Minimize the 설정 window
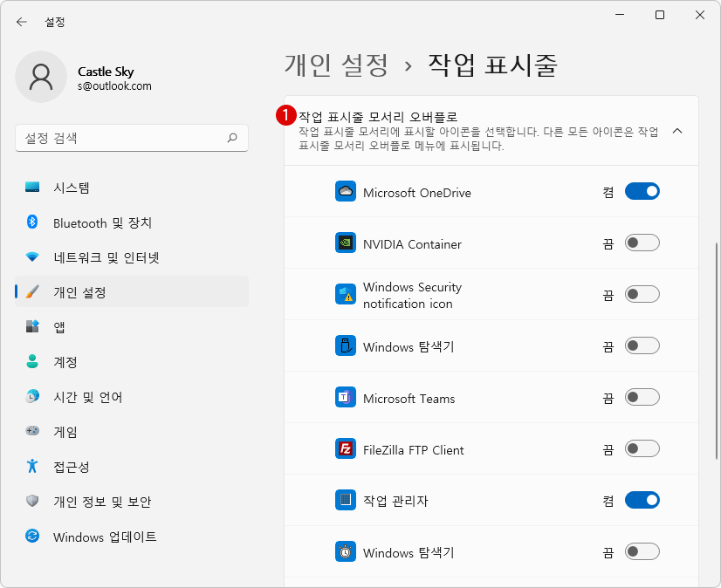The height and width of the screenshot is (588, 721). click(x=620, y=15)
